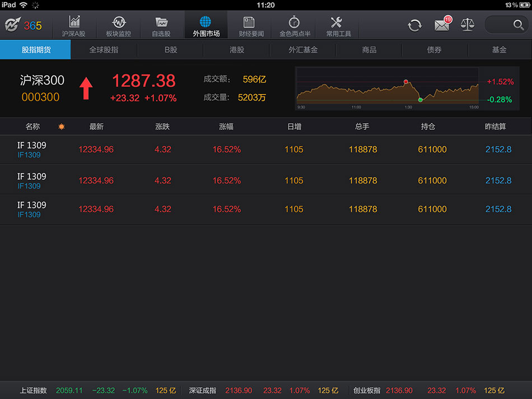Screen dimensions: 532x399
Task: Open 常用工具 tools section
Action: [338, 26]
